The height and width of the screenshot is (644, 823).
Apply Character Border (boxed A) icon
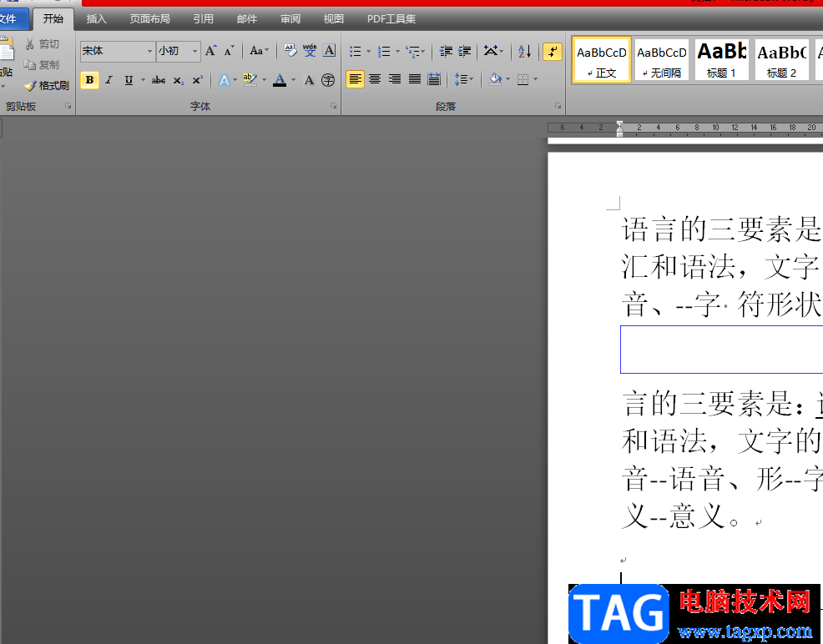329,51
